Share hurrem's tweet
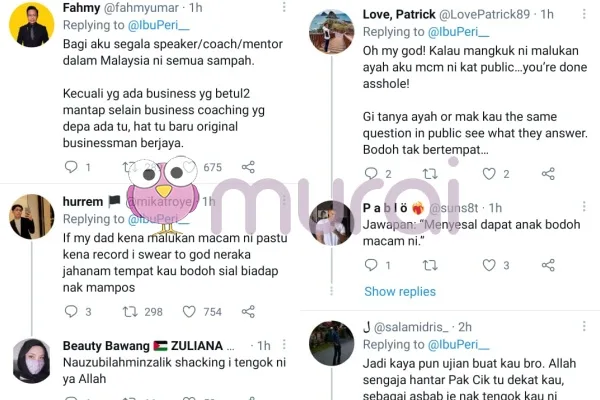The height and width of the screenshot is (400, 600). point(248,312)
